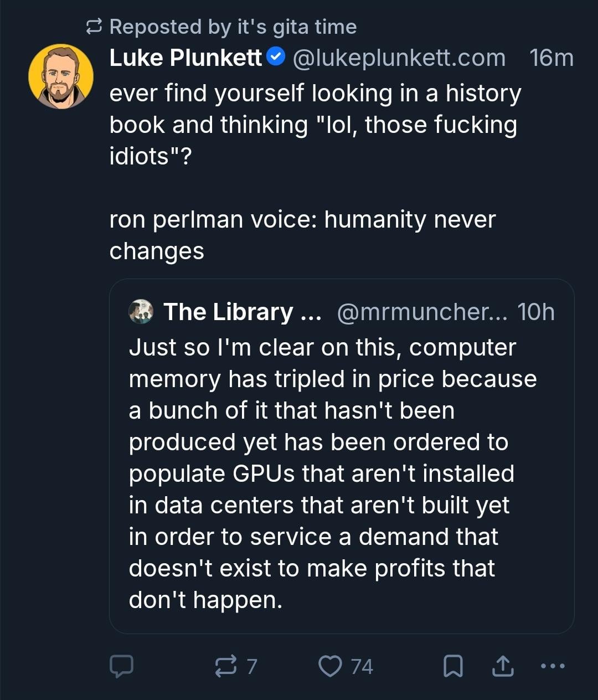Open Luke Plunkett's profile picture
This screenshot has width=598, height=700.
[x=61, y=76]
